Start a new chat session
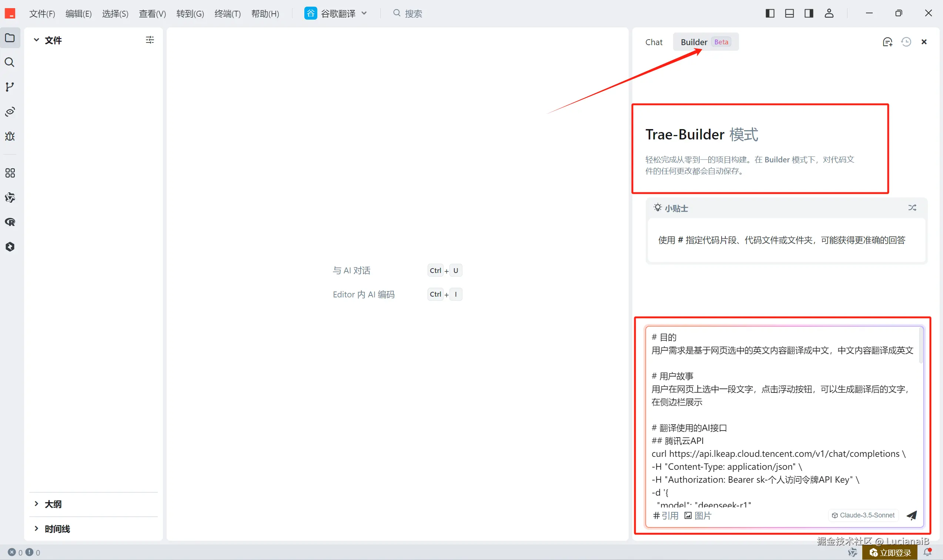943x560 pixels. pos(887,42)
